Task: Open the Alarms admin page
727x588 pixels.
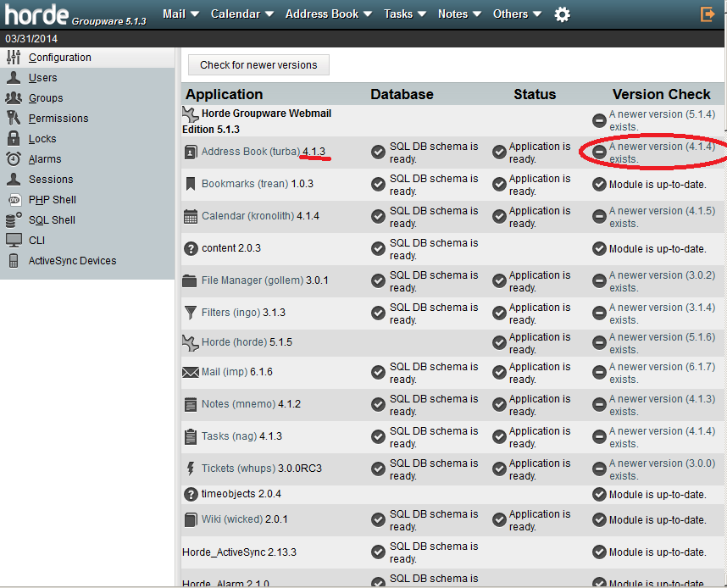Action: coord(45,159)
